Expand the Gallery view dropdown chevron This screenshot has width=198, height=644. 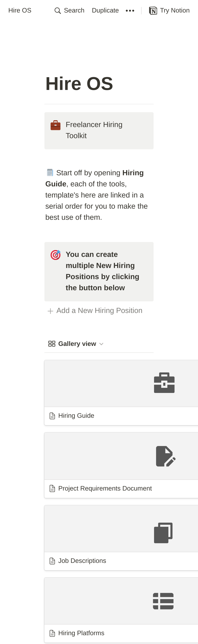[x=101, y=344]
